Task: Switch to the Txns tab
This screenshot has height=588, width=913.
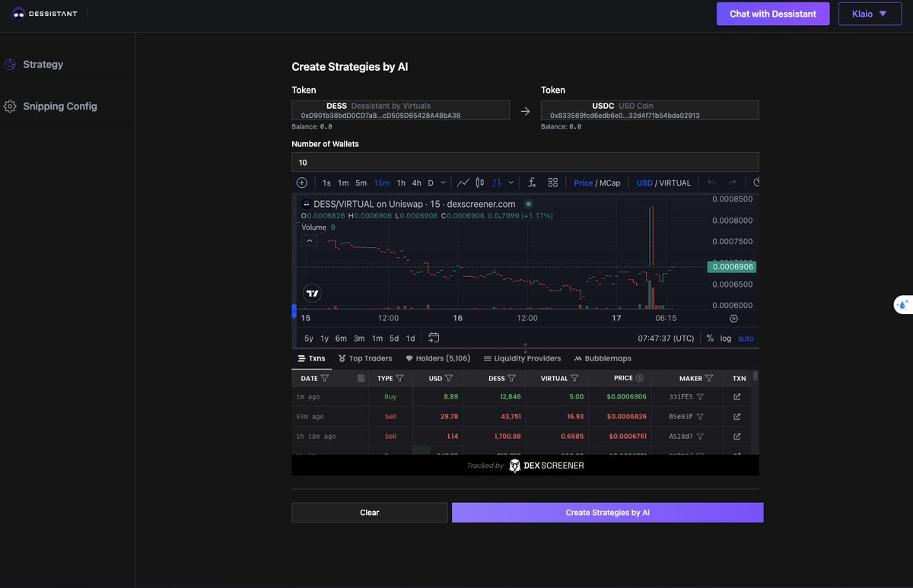Action: [x=311, y=358]
